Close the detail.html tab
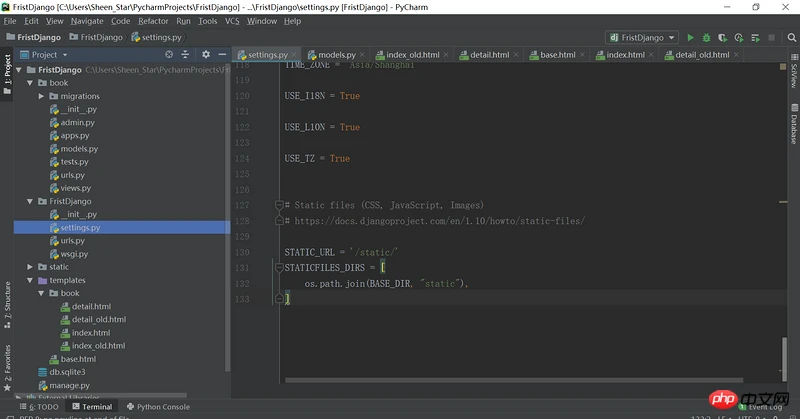Viewport: 800px width, 419px height. point(516,55)
